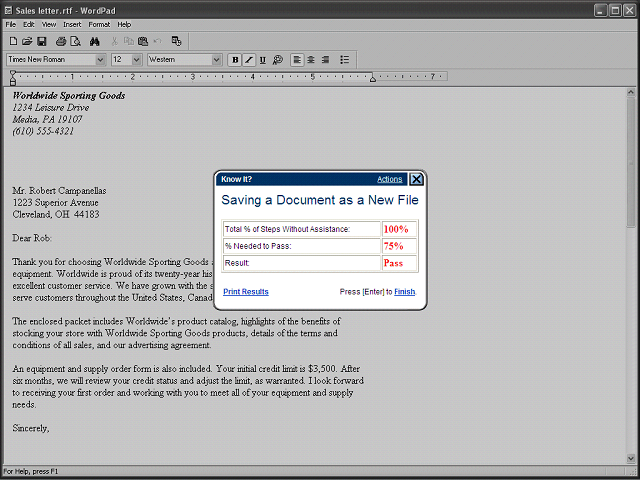Click the 100% score value
The width and height of the screenshot is (640, 480).
point(396,229)
